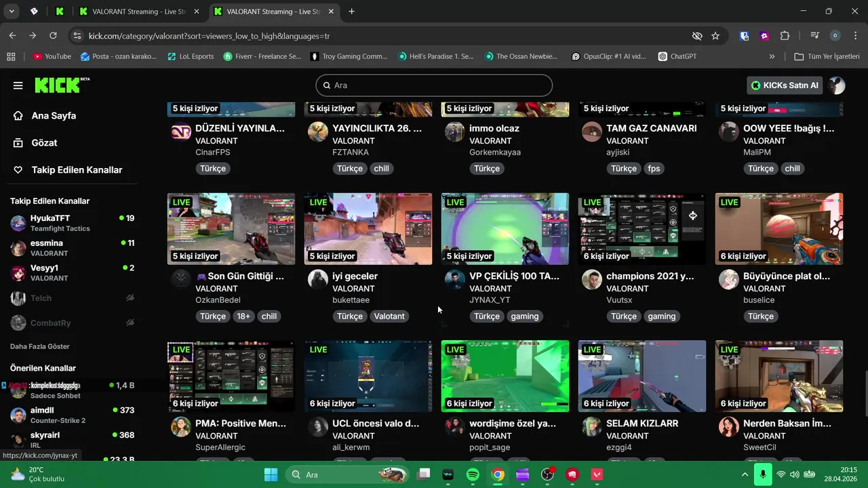Select chill tag on MaliPM card
The height and width of the screenshot is (488, 868).
point(792,169)
